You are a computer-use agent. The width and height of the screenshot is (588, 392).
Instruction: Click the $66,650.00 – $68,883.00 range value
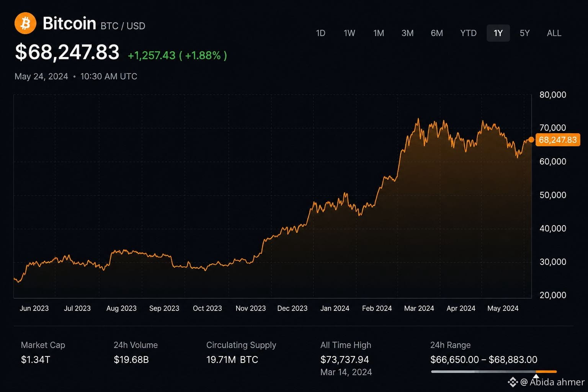point(484,360)
